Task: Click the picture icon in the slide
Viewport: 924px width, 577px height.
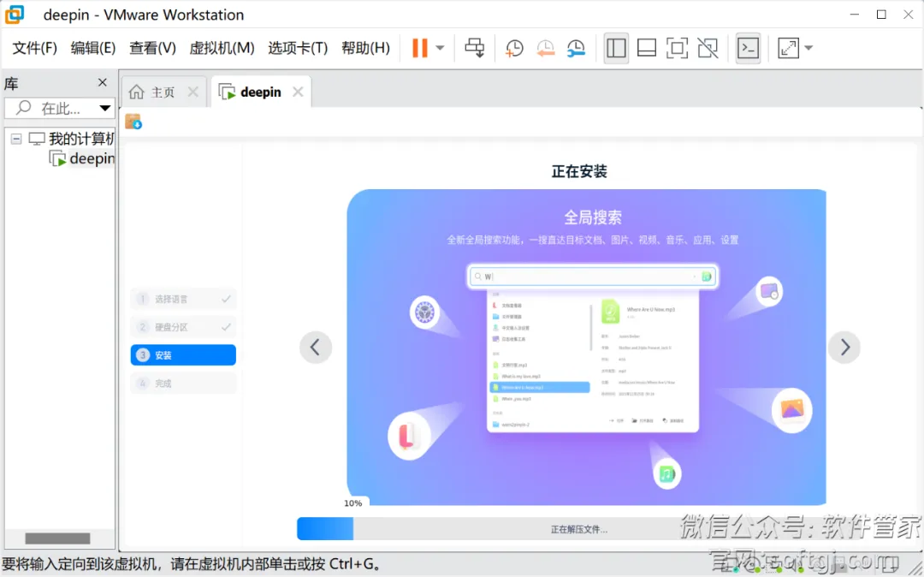Action: (792, 410)
